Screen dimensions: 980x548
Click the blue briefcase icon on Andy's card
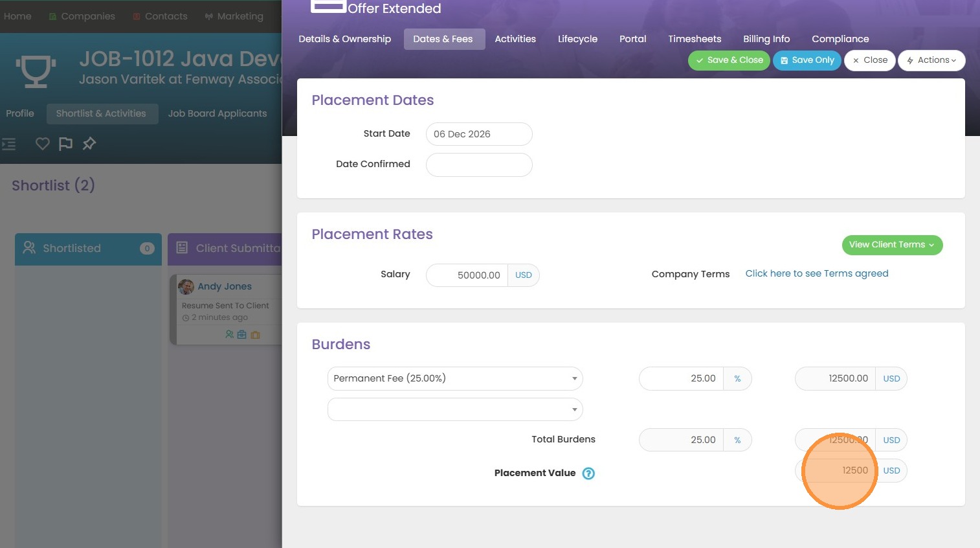pyautogui.click(x=242, y=335)
